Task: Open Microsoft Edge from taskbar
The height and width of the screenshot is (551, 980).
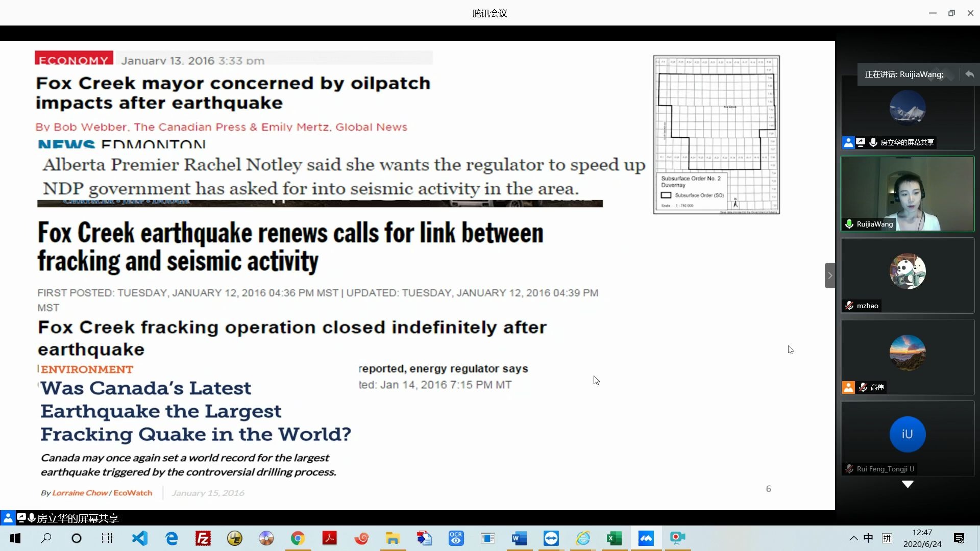Action: pyautogui.click(x=171, y=538)
